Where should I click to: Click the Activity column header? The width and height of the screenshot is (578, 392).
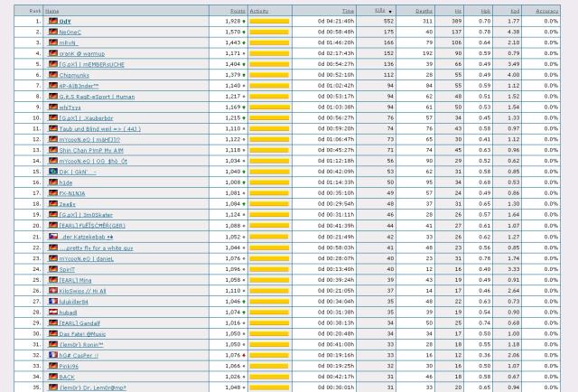click(x=259, y=11)
